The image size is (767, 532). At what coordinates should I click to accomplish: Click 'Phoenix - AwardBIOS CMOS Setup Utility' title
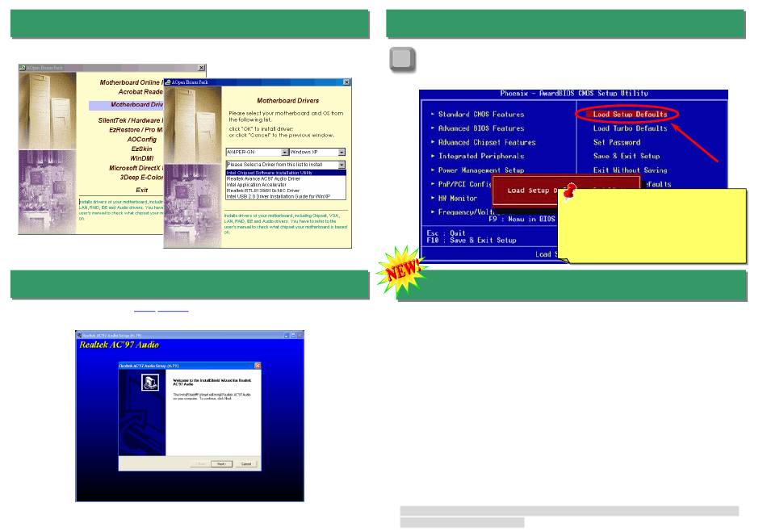(574, 94)
